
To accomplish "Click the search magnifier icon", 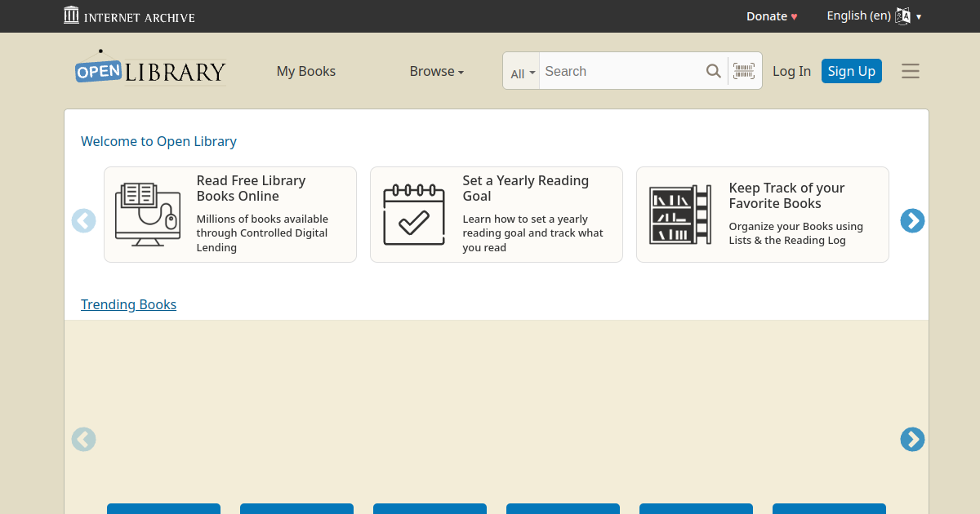I will pos(714,71).
